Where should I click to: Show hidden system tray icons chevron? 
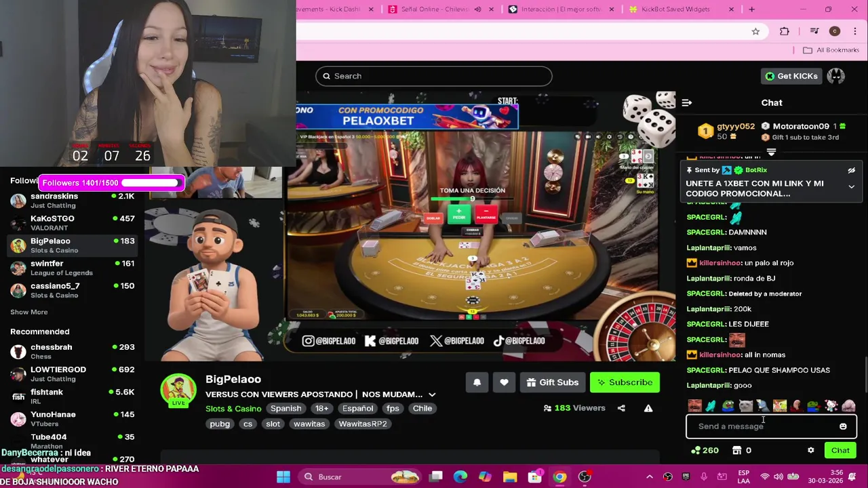(x=649, y=477)
